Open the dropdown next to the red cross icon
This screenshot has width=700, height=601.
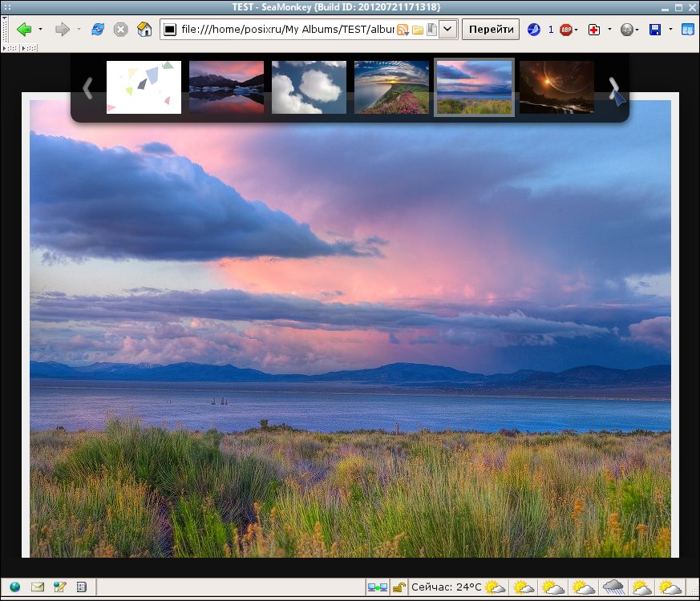[x=610, y=30]
